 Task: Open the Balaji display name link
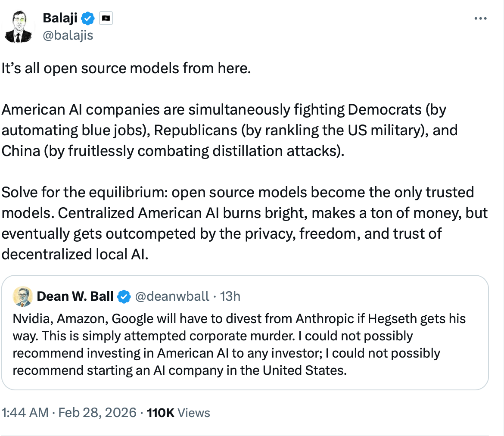tap(60, 19)
